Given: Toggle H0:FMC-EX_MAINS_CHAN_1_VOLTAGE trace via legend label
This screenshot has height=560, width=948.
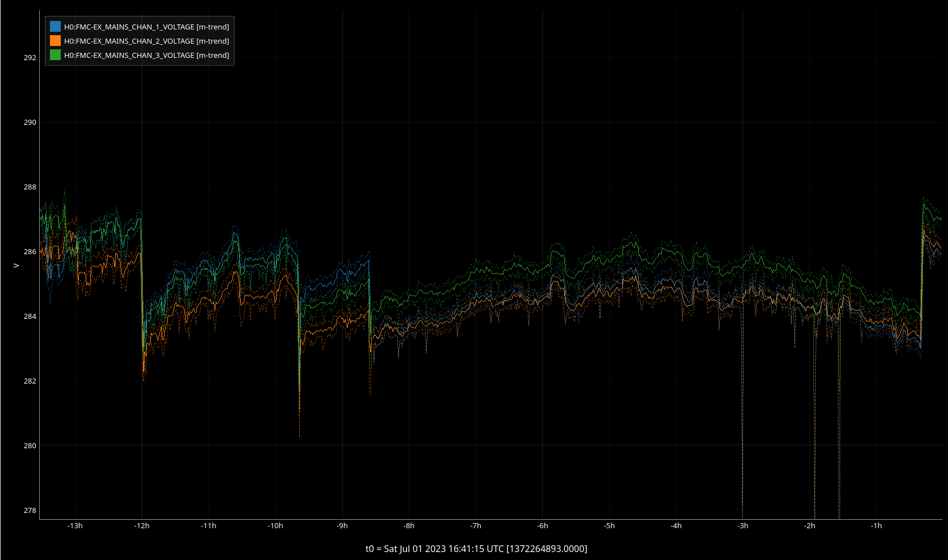Looking at the screenshot, I should (146, 27).
